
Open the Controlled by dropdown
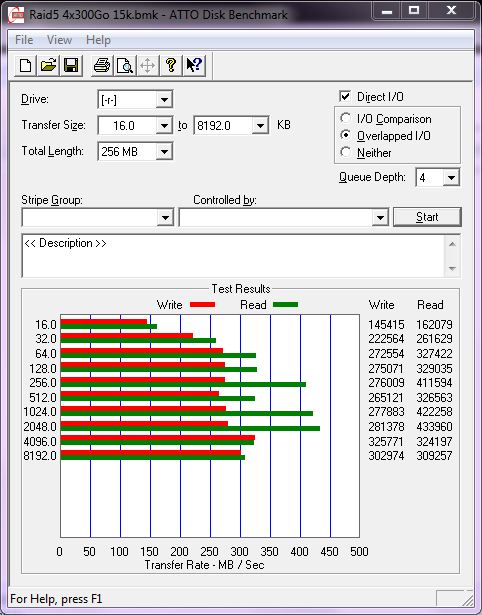(x=380, y=217)
